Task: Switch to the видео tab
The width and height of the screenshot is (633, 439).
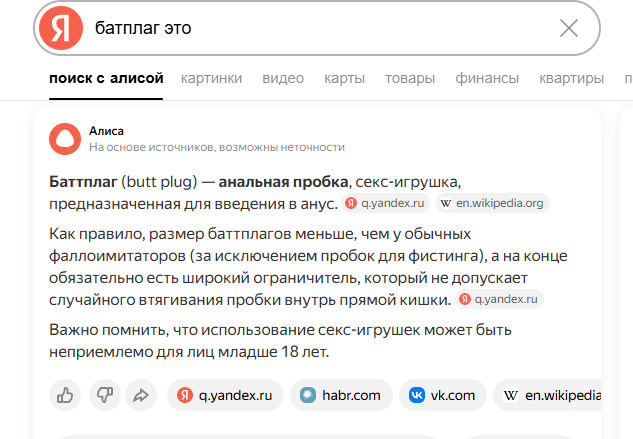Action: click(x=283, y=79)
